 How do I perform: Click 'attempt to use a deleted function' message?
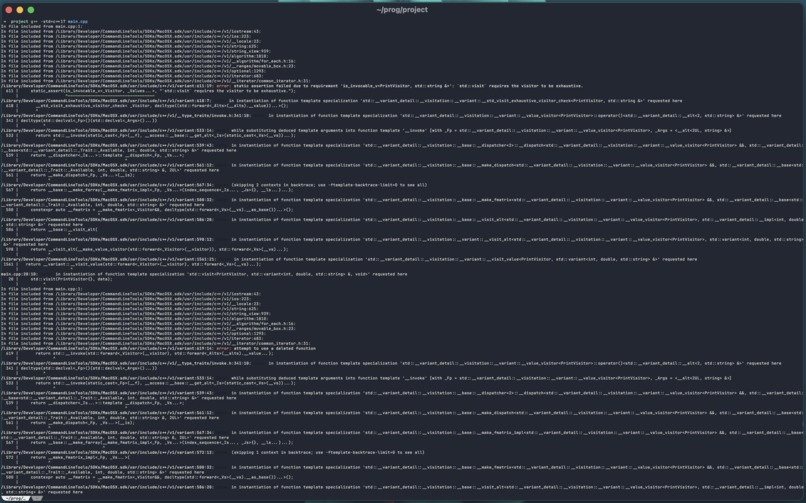274,348
